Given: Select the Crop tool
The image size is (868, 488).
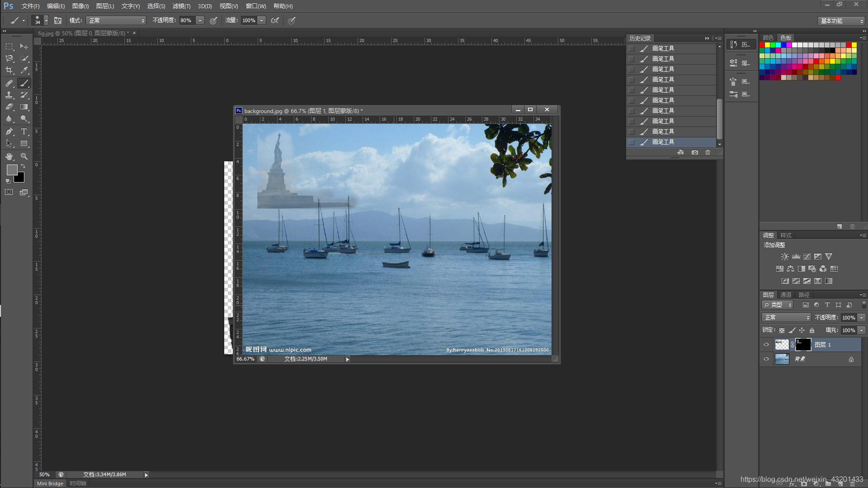Looking at the screenshot, I should [x=9, y=70].
